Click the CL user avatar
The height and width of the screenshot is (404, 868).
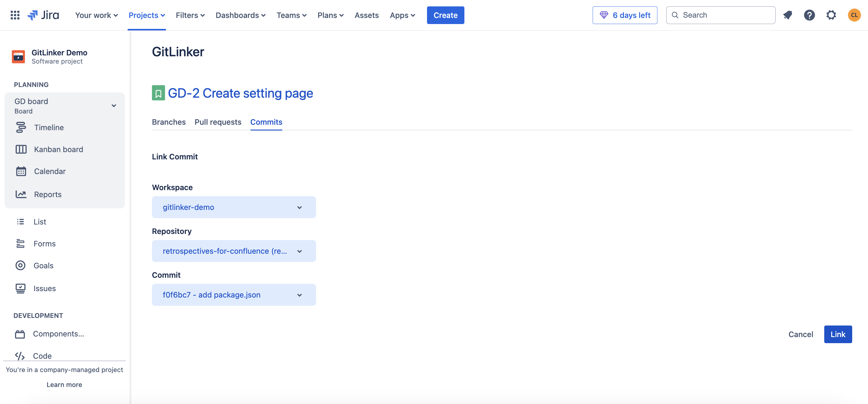tap(854, 15)
